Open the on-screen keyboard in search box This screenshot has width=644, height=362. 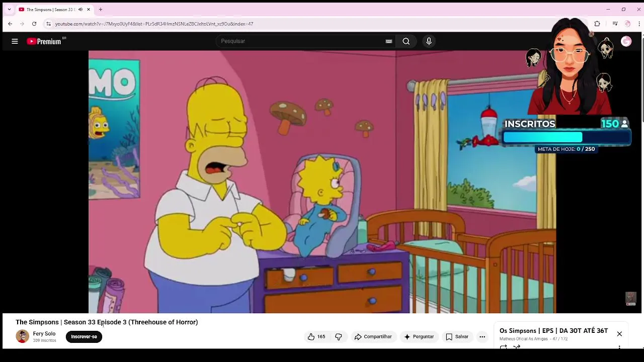pos(388,41)
